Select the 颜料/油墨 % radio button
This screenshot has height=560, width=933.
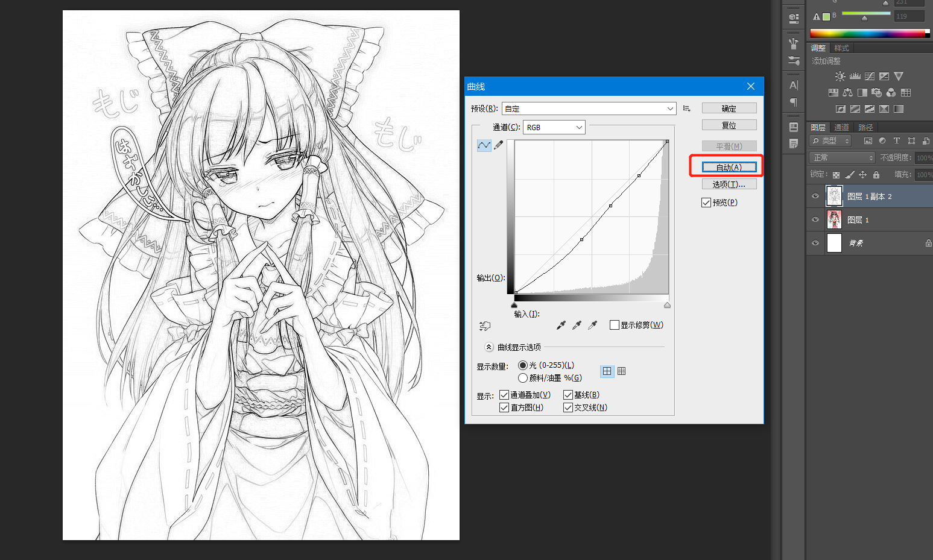[523, 378]
